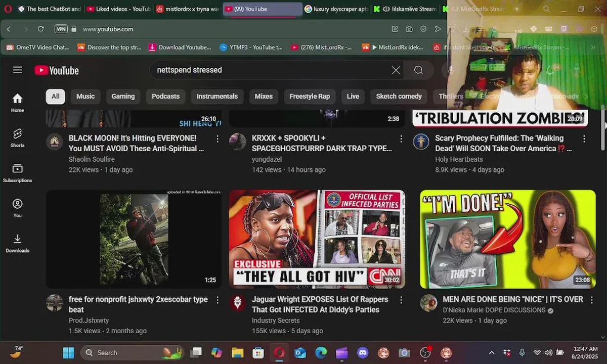
Task: Open options for Jaguar Wright video
Action: [401, 300]
